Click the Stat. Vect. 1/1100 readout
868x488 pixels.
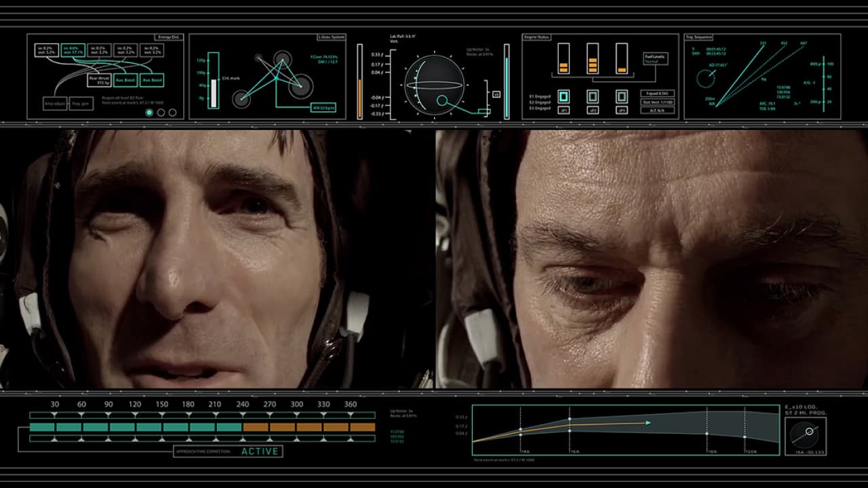tap(658, 102)
